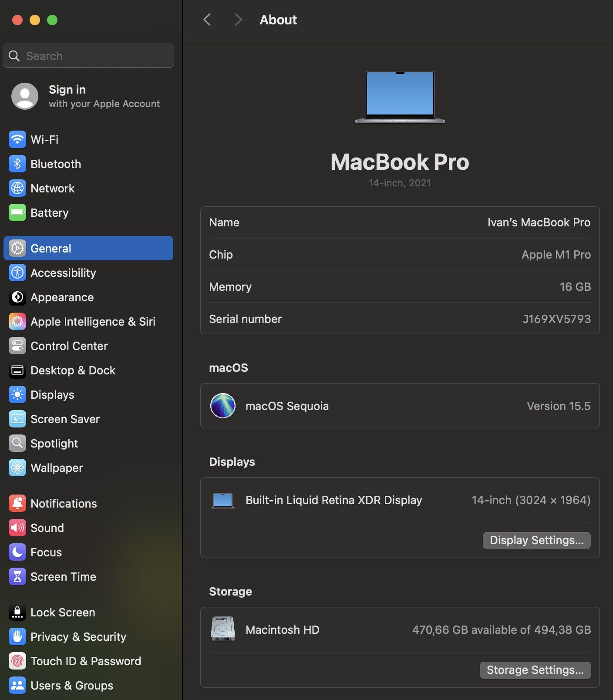613x700 pixels.
Task: Click the Lock Screen icon
Action: (17, 612)
